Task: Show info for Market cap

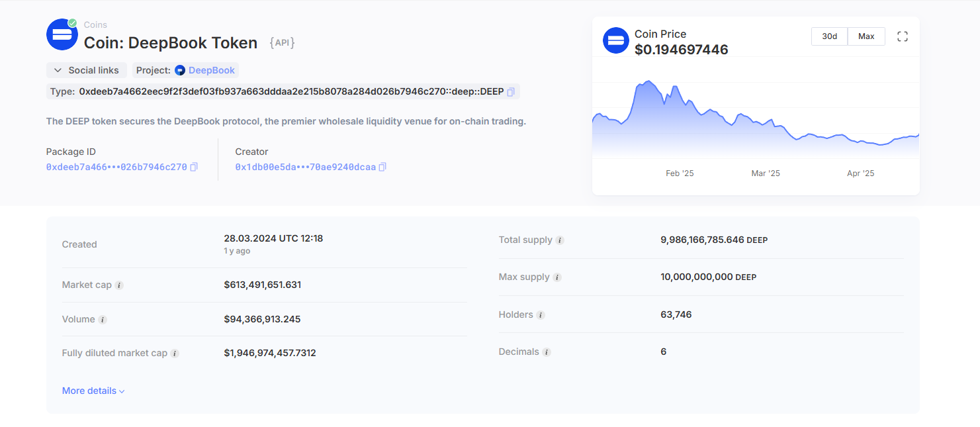Action: click(119, 285)
